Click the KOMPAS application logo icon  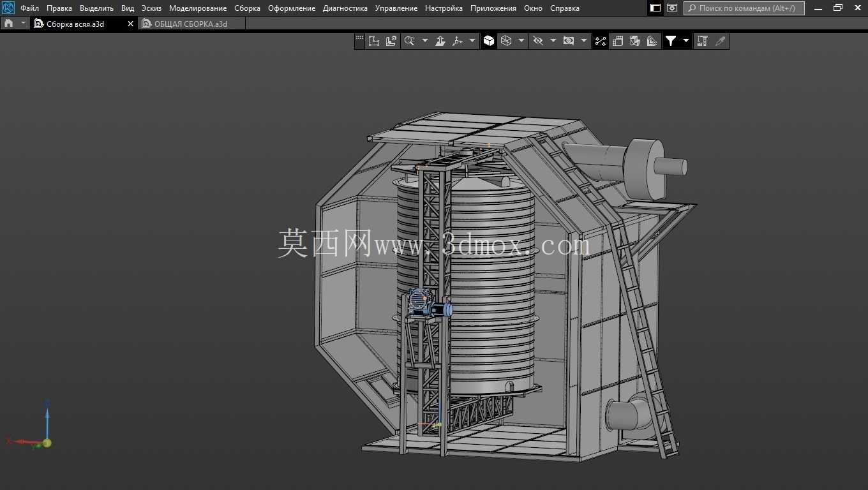[8, 8]
